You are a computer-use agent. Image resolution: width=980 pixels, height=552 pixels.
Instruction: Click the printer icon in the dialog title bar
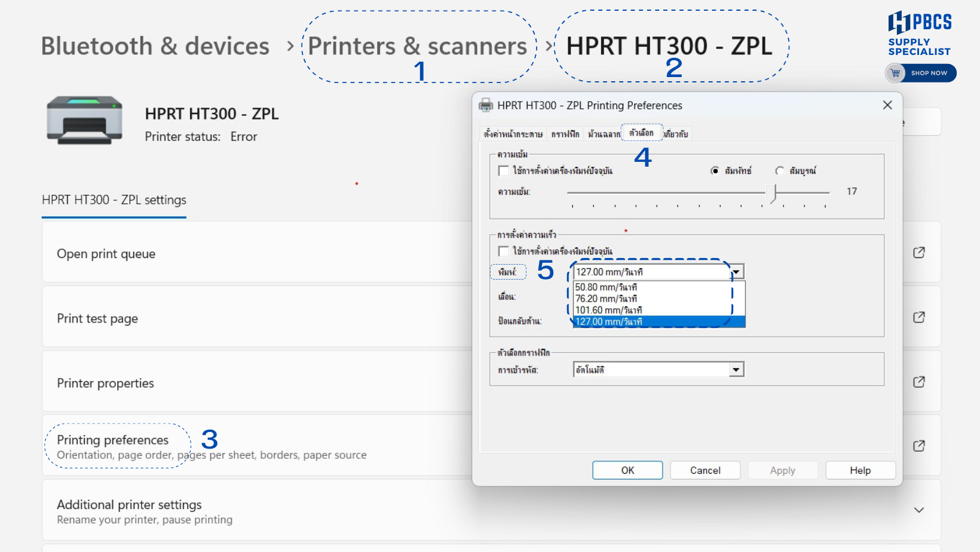click(486, 106)
